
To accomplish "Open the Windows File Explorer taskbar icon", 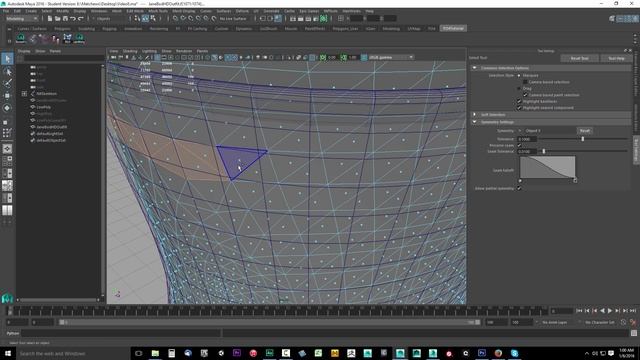I will 155,353.
